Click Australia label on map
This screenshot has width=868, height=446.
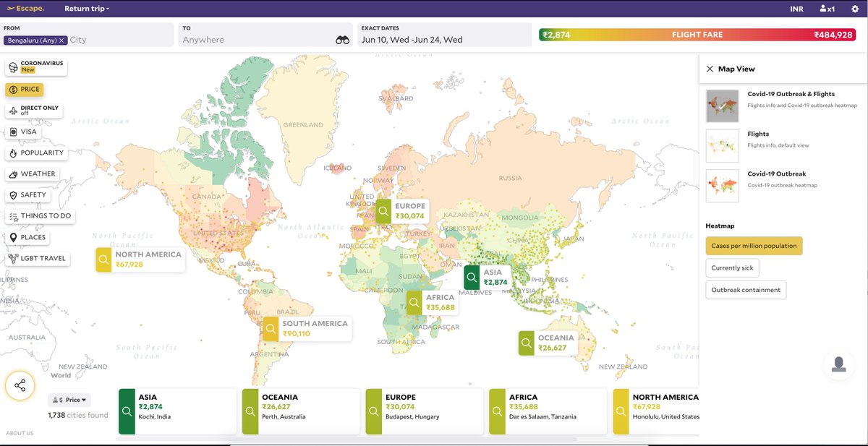click(x=27, y=338)
